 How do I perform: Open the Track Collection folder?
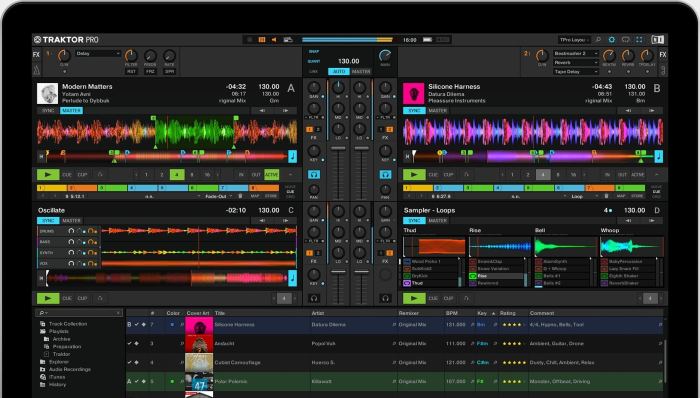[68, 324]
